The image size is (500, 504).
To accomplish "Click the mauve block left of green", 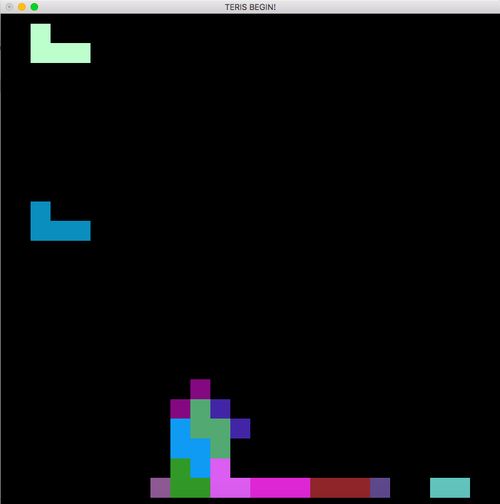I will pyautogui.click(x=160, y=488).
